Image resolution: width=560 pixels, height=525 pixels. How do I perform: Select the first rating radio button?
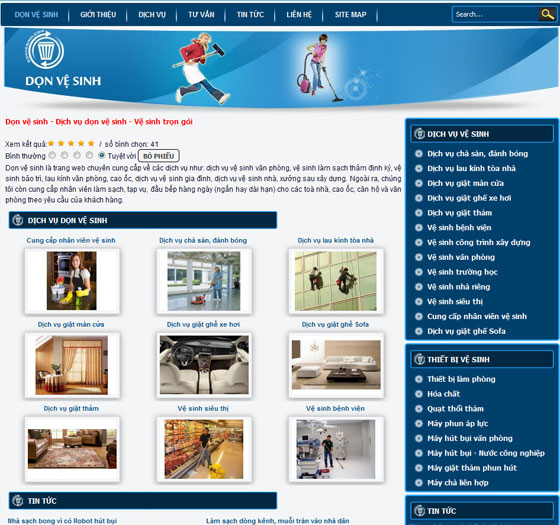pos(52,155)
